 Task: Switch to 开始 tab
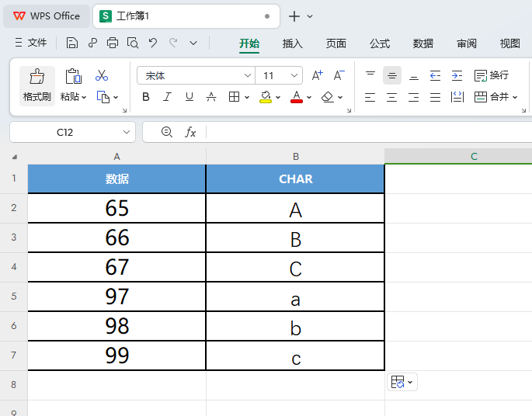click(249, 43)
